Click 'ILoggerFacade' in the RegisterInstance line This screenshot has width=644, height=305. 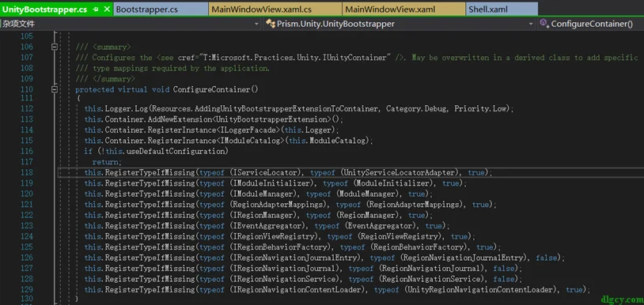(x=248, y=130)
